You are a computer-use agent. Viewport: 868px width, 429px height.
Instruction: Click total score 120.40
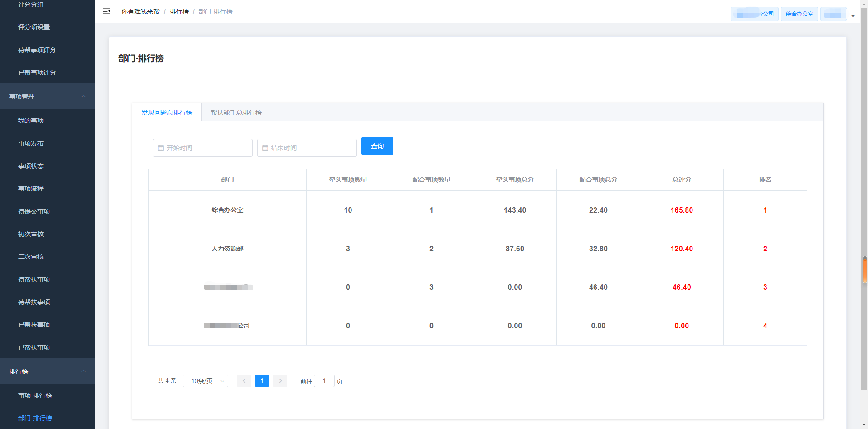coord(682,249)
